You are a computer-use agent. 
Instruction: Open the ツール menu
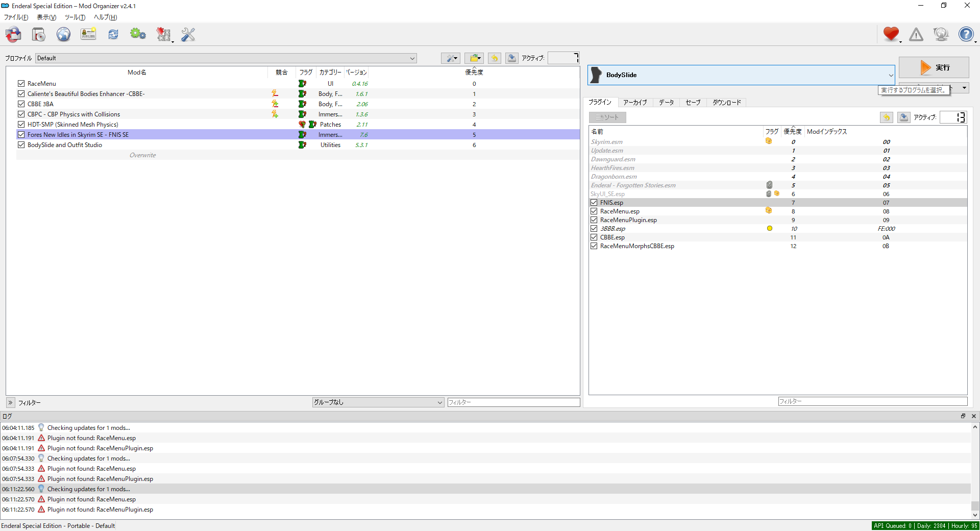[x=75, y=17]
